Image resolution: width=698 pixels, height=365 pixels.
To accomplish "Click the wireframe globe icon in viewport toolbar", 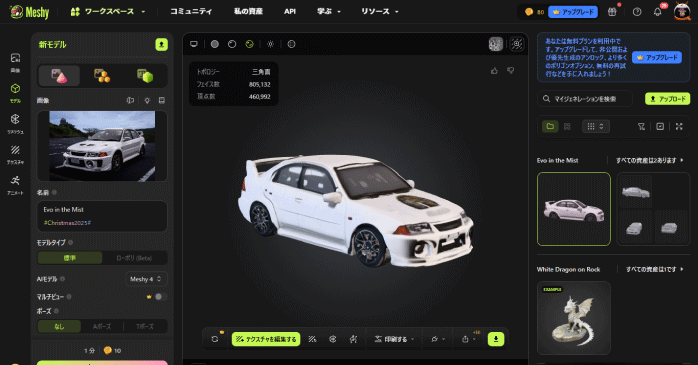I will pos(292,44).
